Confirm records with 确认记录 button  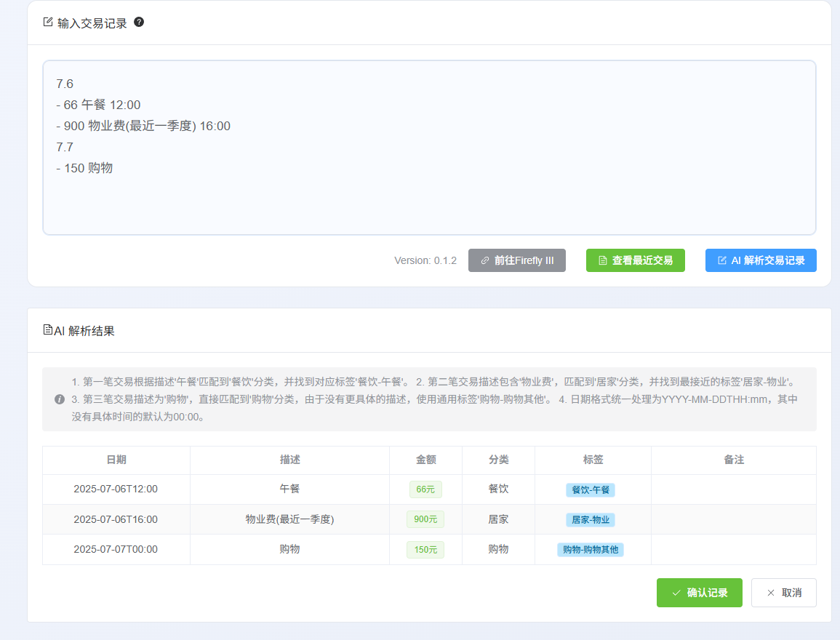(x=700, y=592)
